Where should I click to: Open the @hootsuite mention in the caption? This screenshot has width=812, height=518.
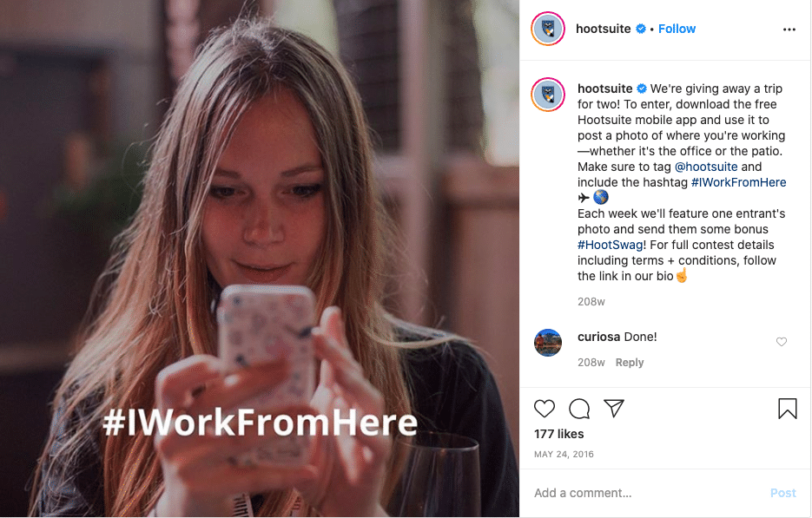[706, 167]
